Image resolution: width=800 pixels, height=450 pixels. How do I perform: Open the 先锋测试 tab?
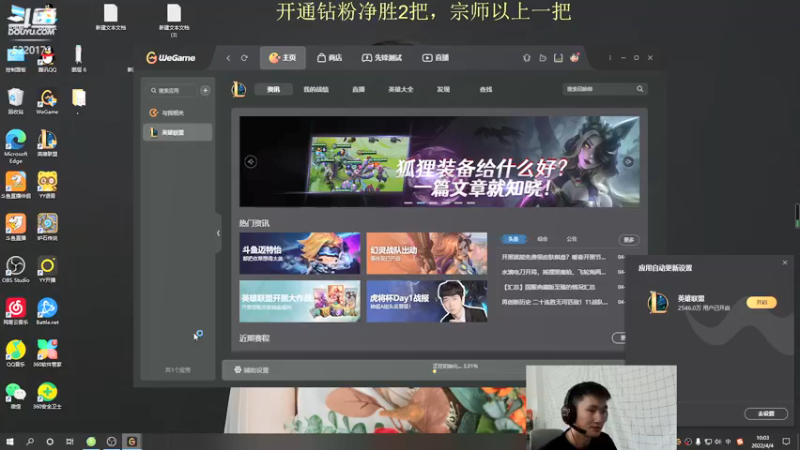coord(382,58)
